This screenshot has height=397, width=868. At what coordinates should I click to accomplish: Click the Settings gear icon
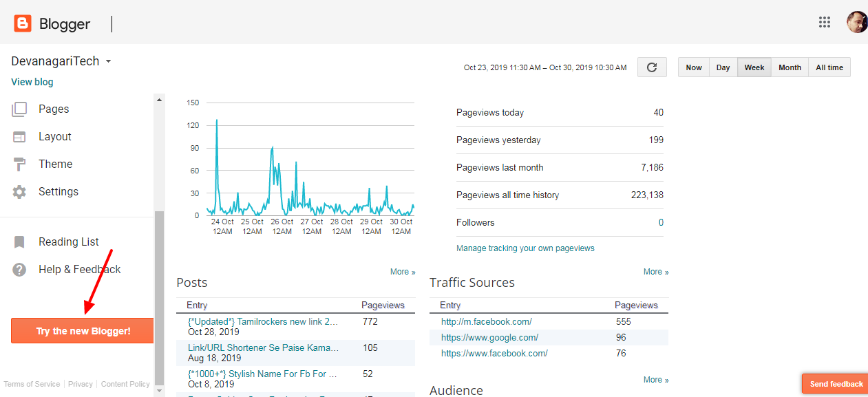tap(19, 192)
